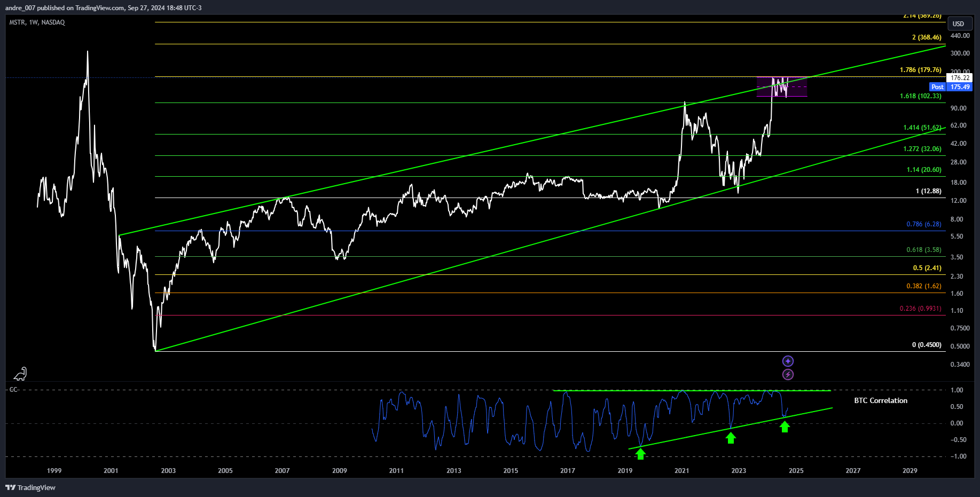
Task: Select the 1.14 (20.60) Fibonacci level label
Action: click(924, 170)
